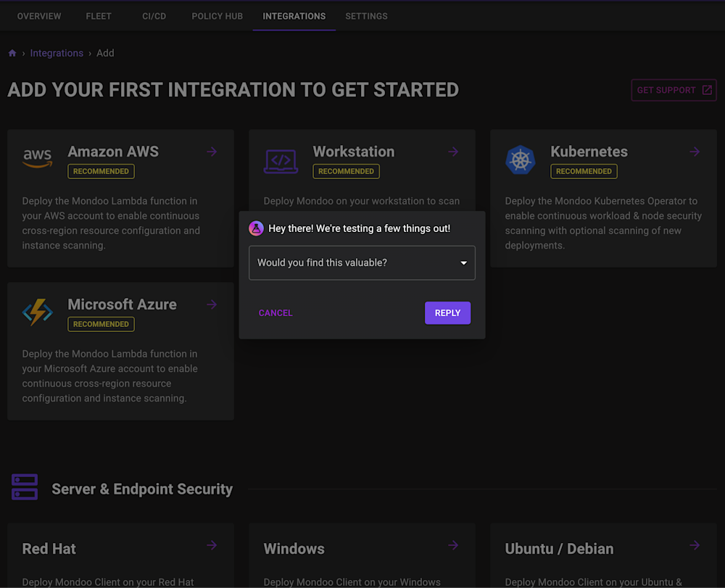
Task: Click the Server & Endpoint Security server icon
Action: click(x=25, y=486)
